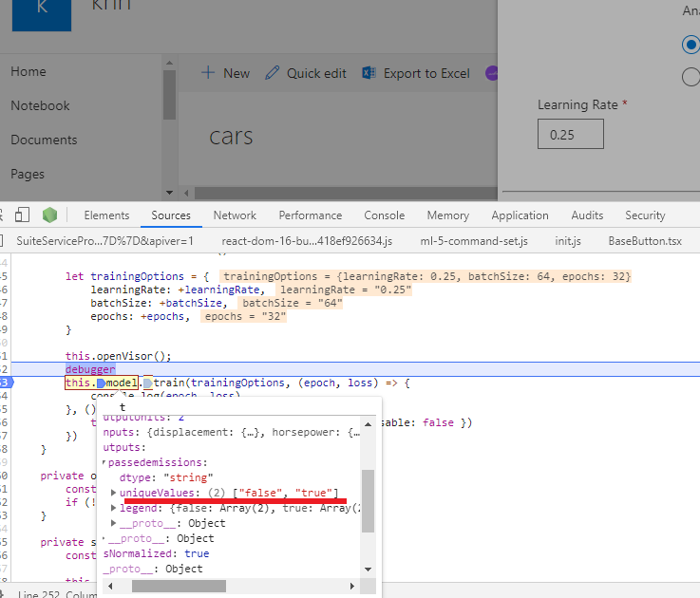Click the blue K site logo
700x598 pixels.
pyautogui.click(x=42, y=15)
